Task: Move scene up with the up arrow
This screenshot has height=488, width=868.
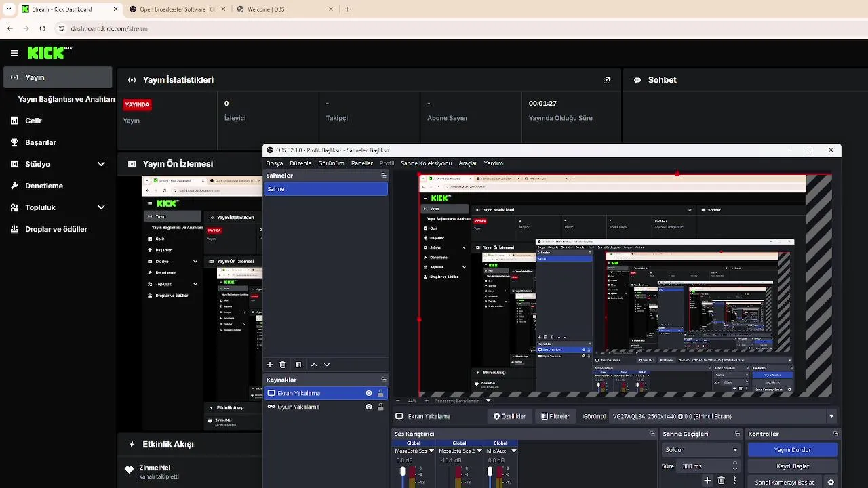Action: click(x=314, y=365)
